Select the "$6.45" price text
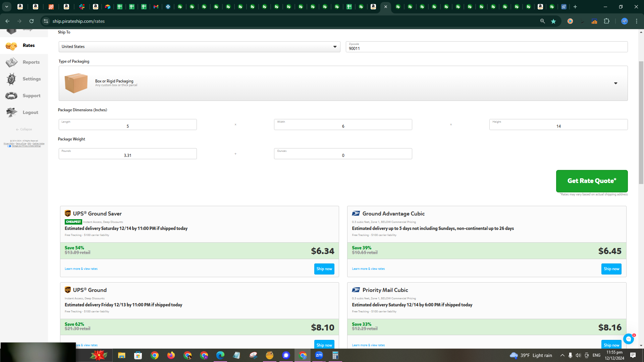The image size is (644, 362). tap(610, 251)
